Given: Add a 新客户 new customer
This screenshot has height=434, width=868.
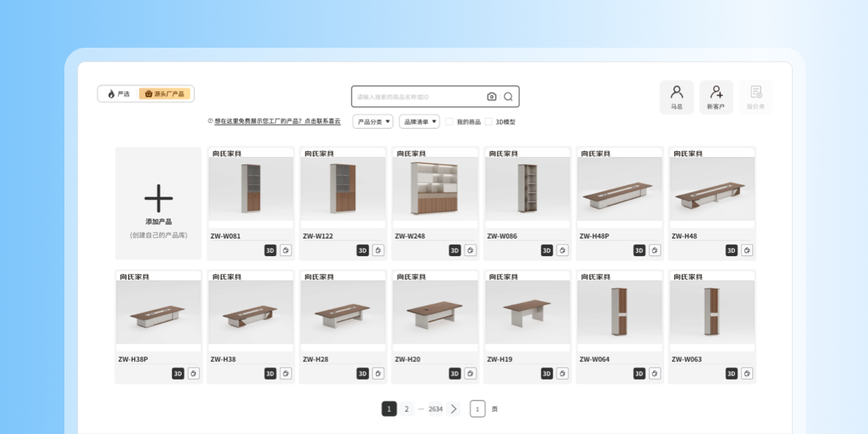Looking at the screenshot, I should click(716, 97).
